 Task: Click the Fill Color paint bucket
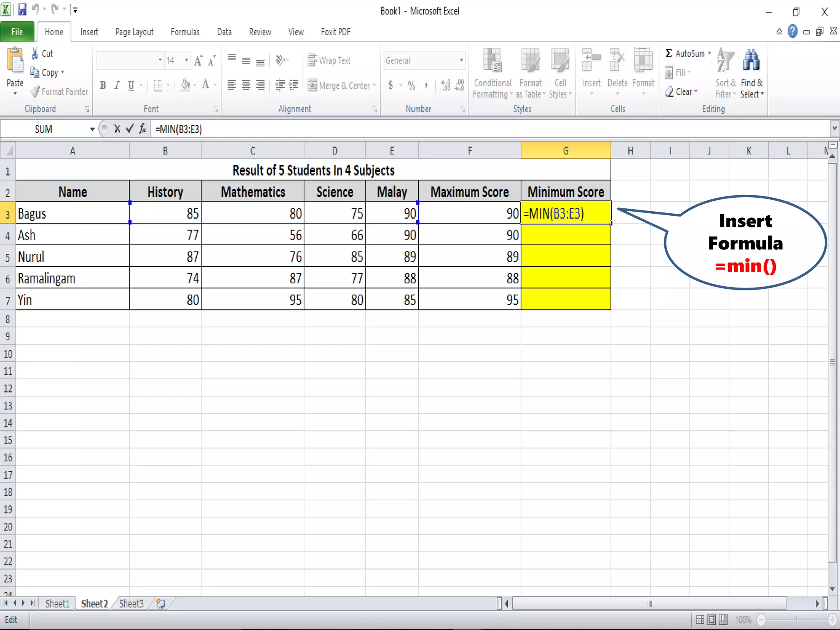coord(185,85)
